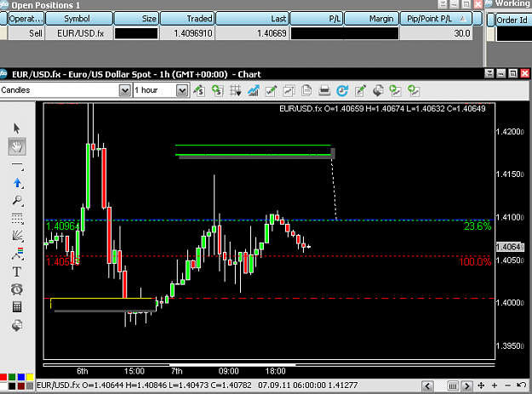532x394 pixels.
Task: Open the calculator tool
Action: (17, 307)
